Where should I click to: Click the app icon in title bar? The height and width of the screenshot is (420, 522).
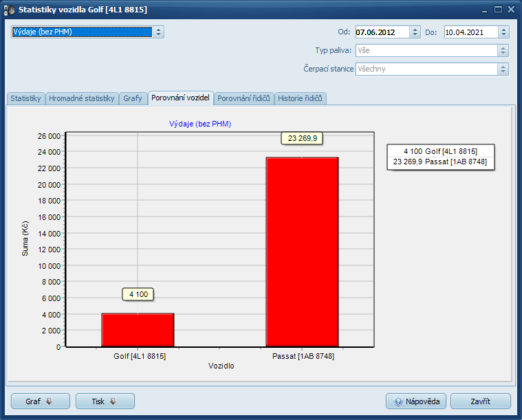pos(10,10)
